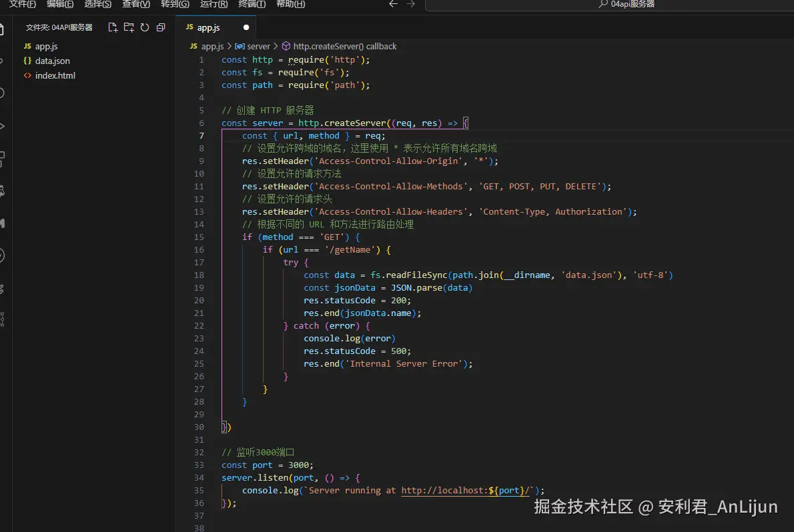Expand http.createServer() callback breadcrumb
The width and height of the screenshot is (794, 532).
(344, 46)
